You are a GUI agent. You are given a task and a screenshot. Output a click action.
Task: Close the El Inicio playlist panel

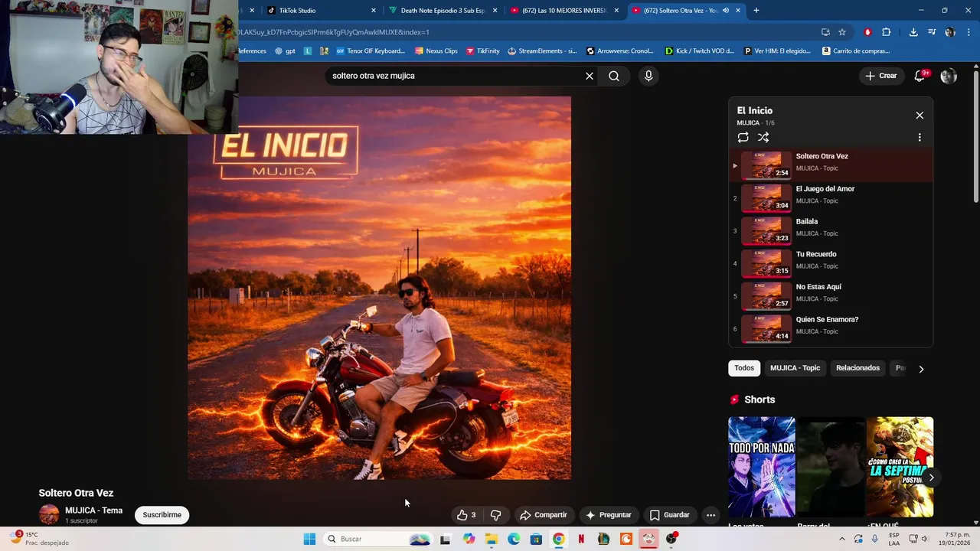click(x=920, y=116)
